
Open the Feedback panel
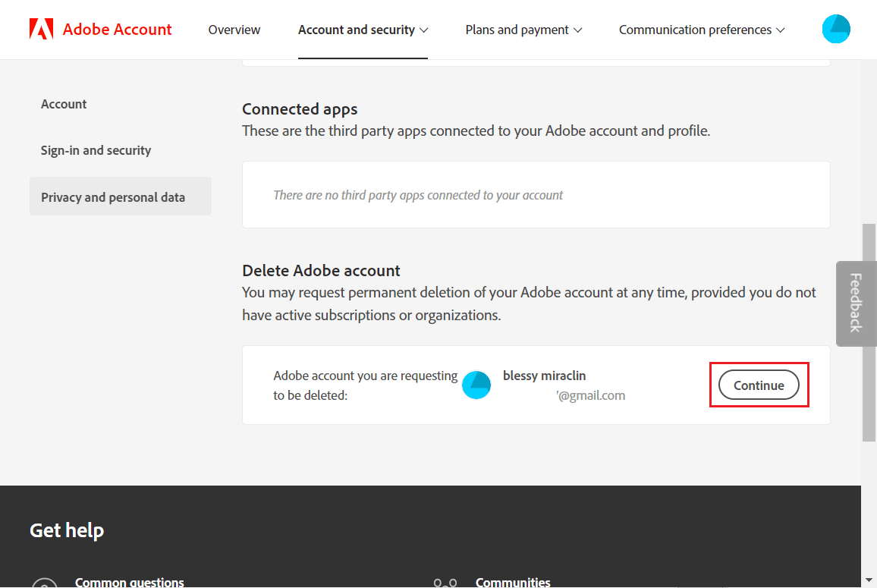[x=856, y=303]
